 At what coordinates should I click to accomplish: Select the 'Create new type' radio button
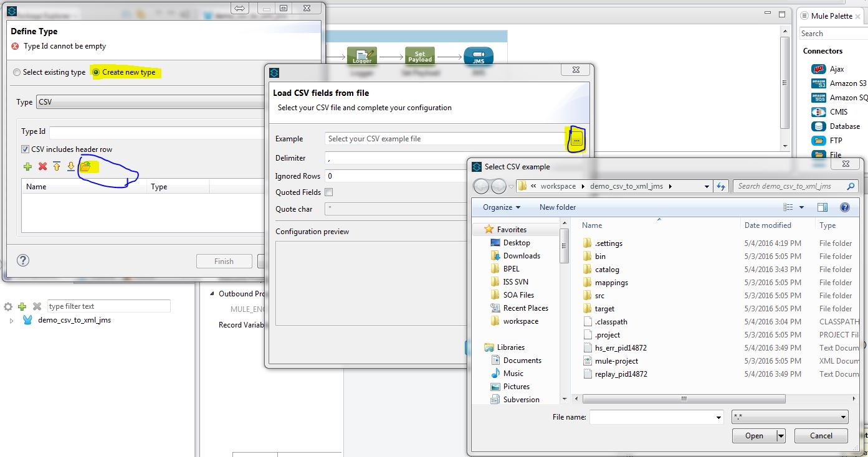pyautogui.click(x=96, y=72)
